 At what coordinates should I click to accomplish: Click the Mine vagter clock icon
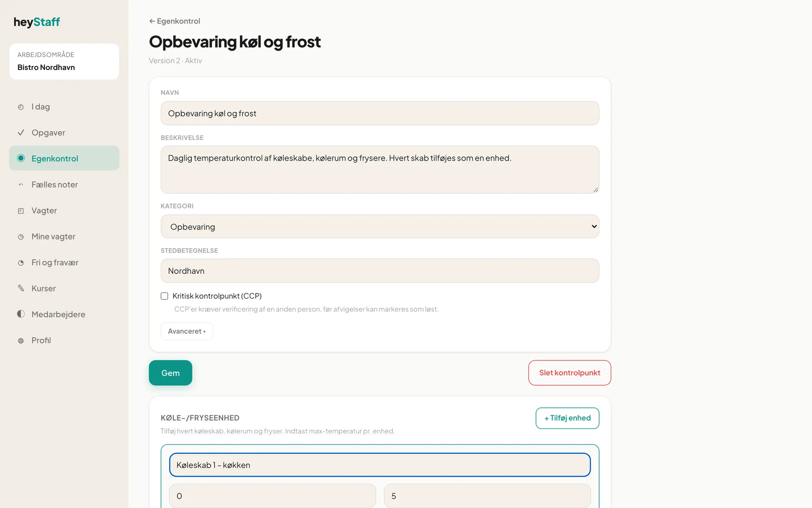point(21,237)
